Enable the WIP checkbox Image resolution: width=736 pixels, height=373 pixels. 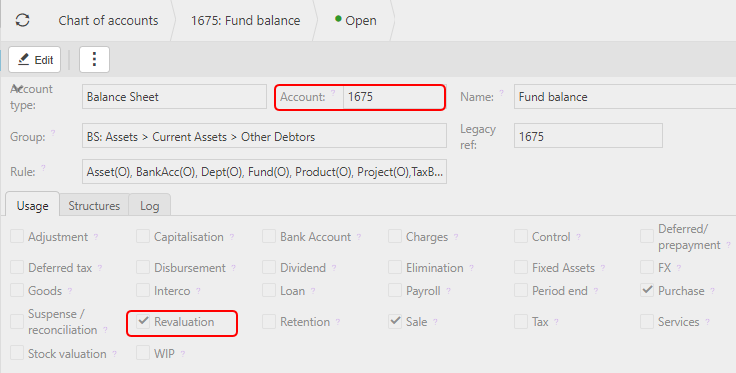coord(143,353)
